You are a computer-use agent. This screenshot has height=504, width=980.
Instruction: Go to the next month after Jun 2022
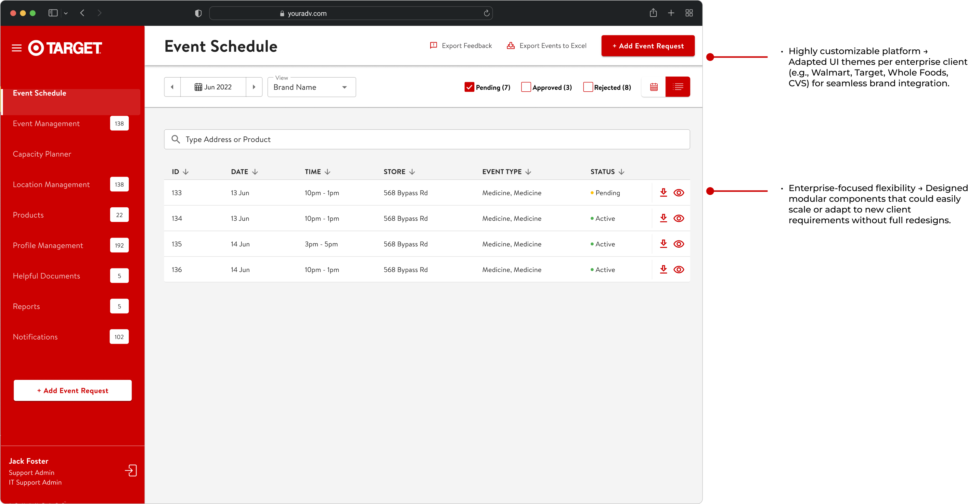pyautogui.click(x=254, y=87)
